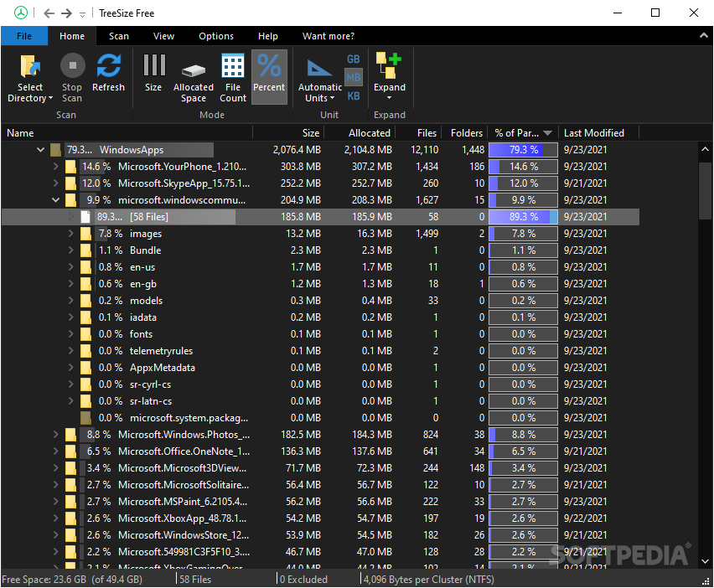Set unit to KB
The image size is (714, 588).
click(x=354, y=96)
